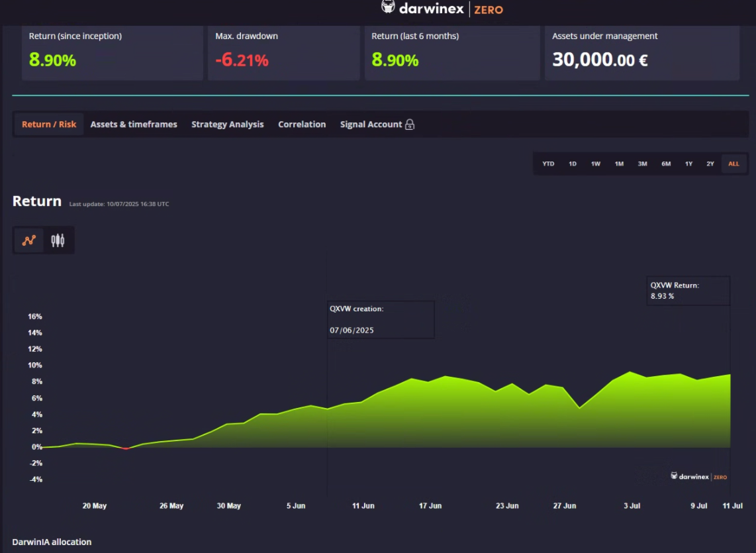Select the 1W time range
The width and height of the screenshot is (756, 553).
595,164
